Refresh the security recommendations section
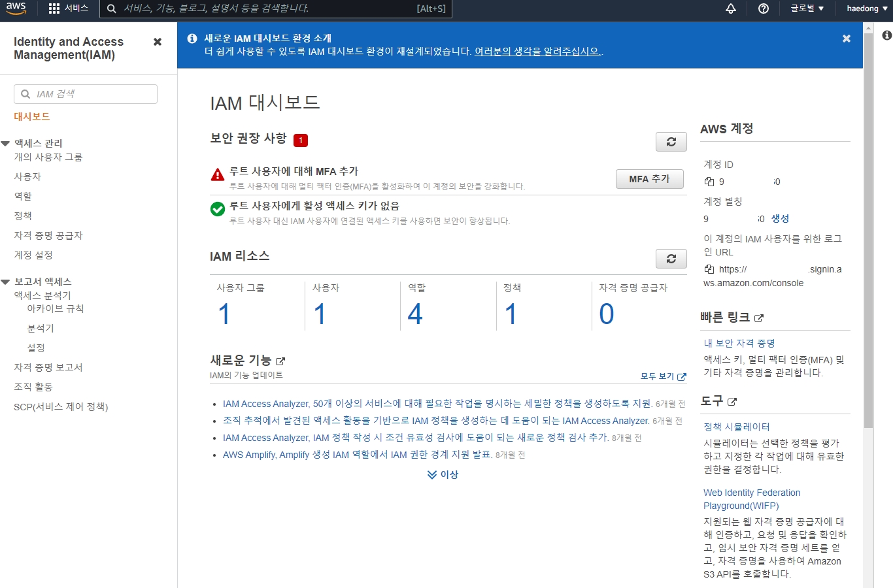 pyautogui.click(x=671, y=142)
